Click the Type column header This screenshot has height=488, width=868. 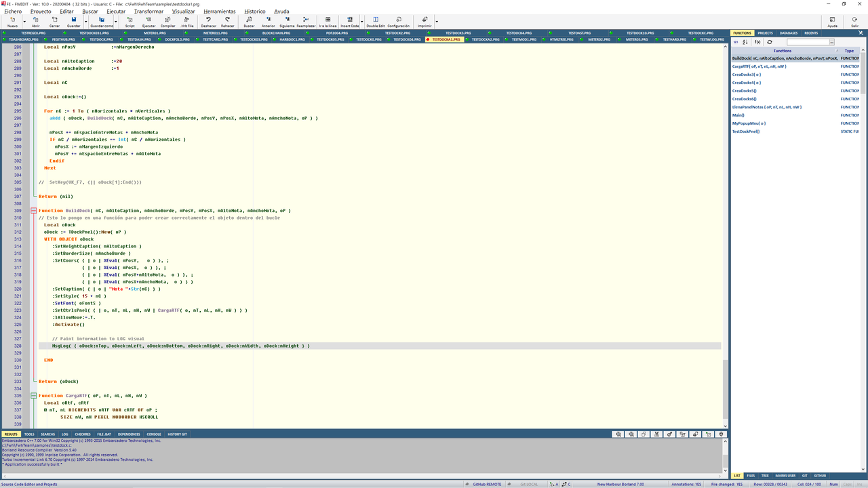(x=849, y=51)
